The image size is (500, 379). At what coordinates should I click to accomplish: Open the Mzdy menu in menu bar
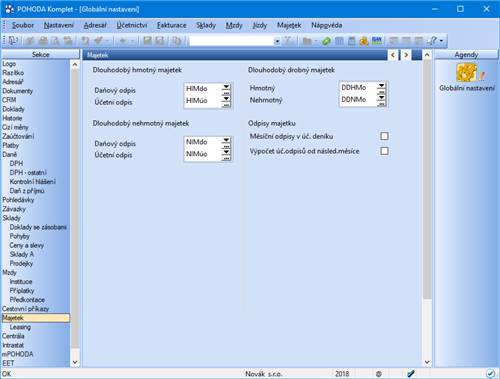pos(234,25)
